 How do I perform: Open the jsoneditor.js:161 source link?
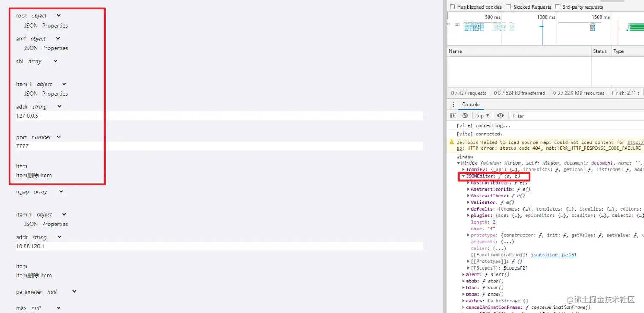click(x=554, y=255)
